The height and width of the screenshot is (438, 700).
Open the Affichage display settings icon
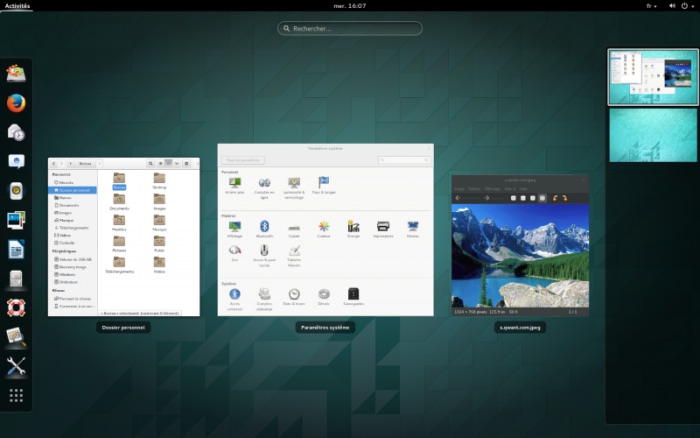pyautogui.click(x=235, y=227)
